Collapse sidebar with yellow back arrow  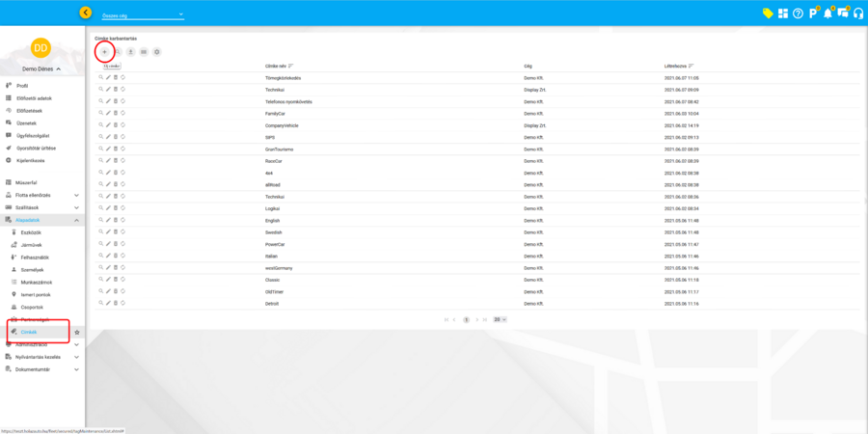point(86,13)
